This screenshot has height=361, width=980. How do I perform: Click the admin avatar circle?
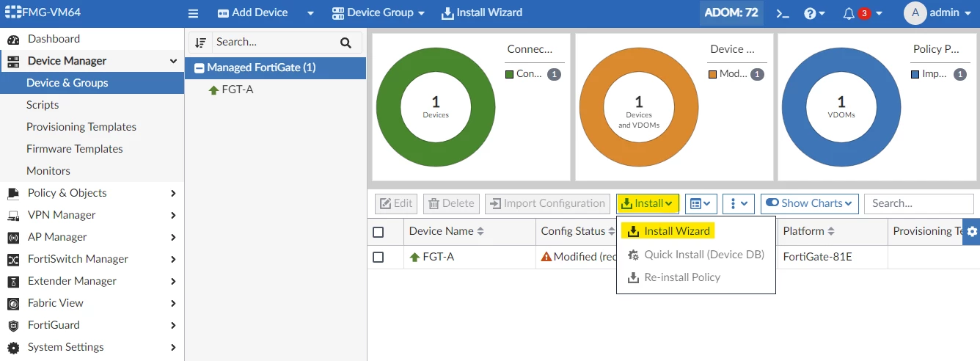tap(915, 13)
